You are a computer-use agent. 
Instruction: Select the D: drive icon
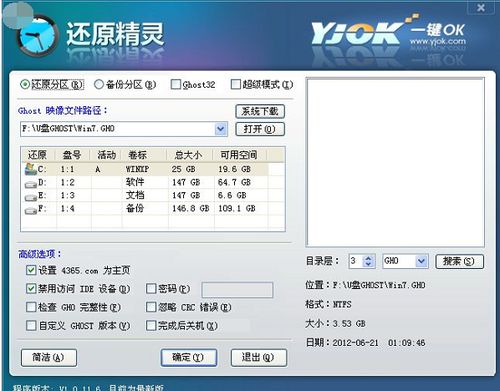click(x=31, y=183)
